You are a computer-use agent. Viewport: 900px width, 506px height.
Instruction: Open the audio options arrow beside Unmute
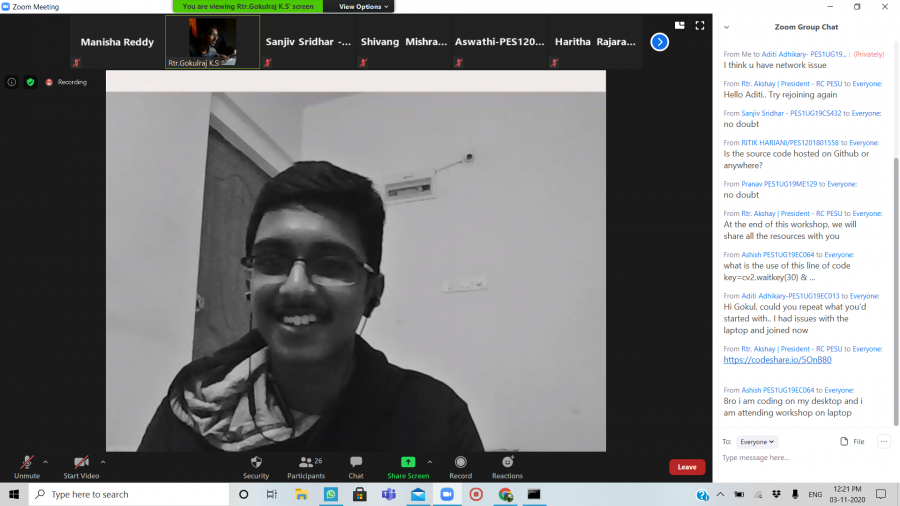pyautogui.click(x=45, y=462)
